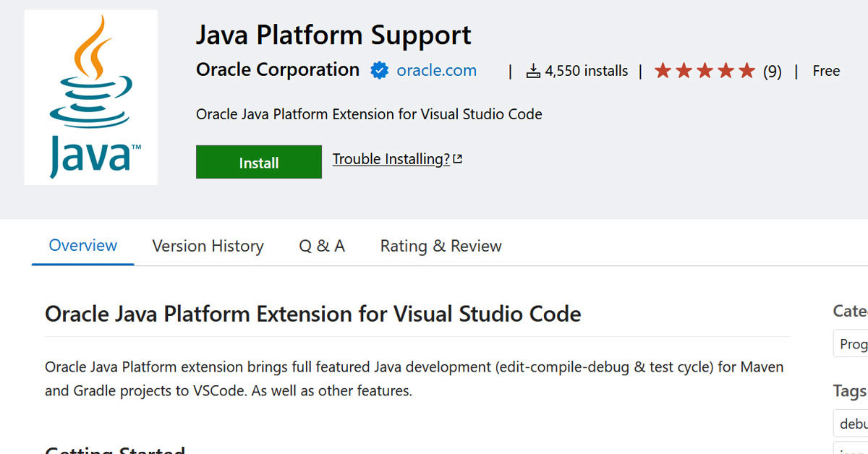Click the 4,550 installs count text
The image size is (868, 454).
click(586, 71)
